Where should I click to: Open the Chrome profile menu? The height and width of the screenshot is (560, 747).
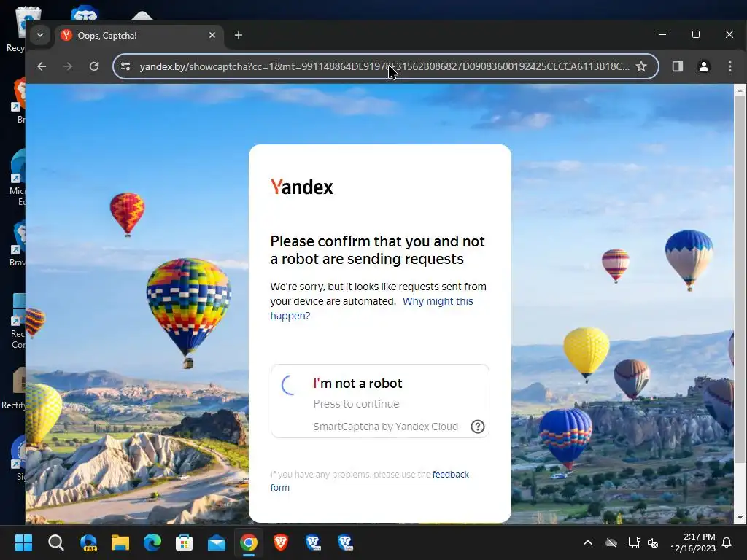[704, 66]
